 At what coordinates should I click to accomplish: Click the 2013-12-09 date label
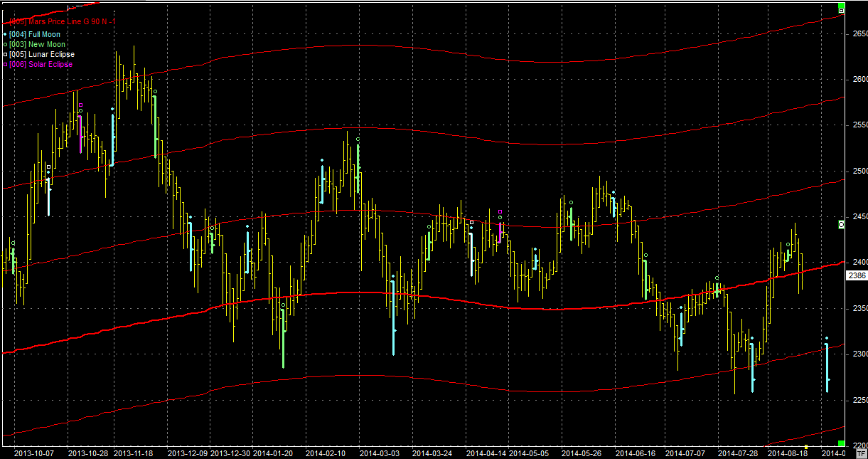click(x=188, y=453)
